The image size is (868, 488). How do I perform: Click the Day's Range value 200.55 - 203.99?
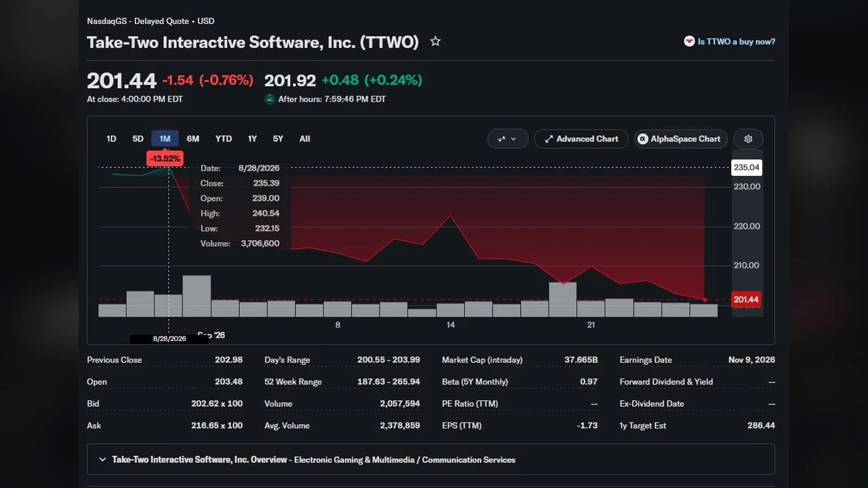coord(388,360)
